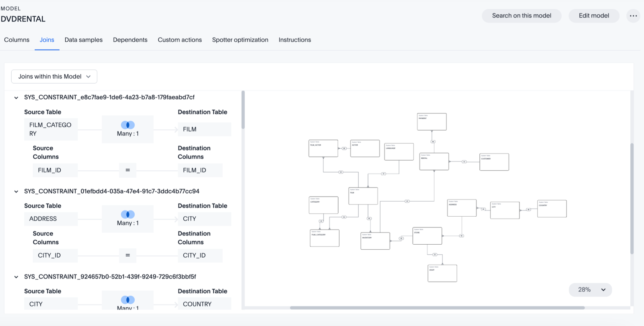
Task: Click Many:1 join type icon for FILM_CATEGORY join
Action: pos(128,125)
